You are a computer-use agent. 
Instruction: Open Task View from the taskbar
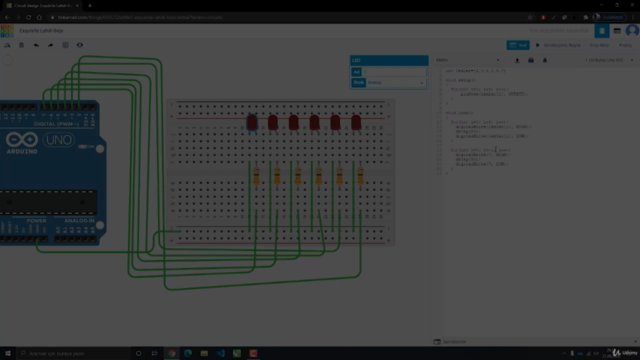[x=155, y=353]
